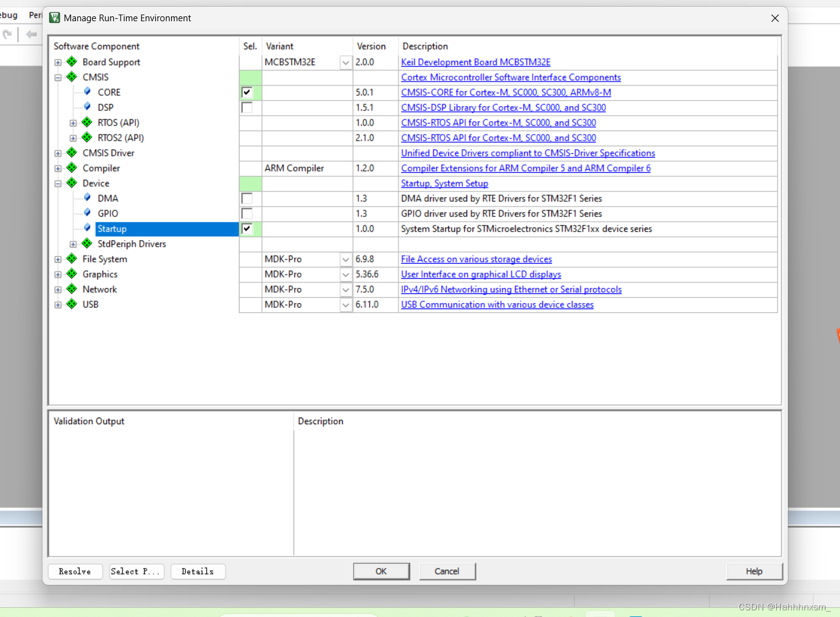Close the Manage Run-Time Environment dialog
This screenshot has height=617, width=840.
[774, 18]
